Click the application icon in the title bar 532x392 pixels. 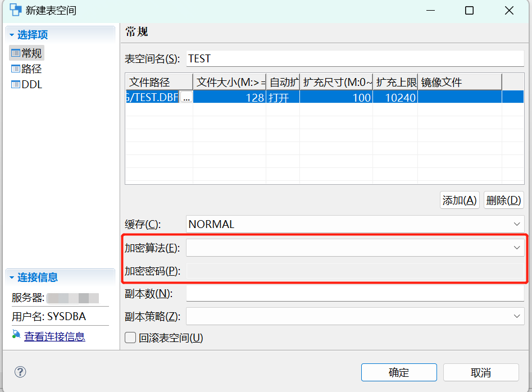click(x=15, y=10)
